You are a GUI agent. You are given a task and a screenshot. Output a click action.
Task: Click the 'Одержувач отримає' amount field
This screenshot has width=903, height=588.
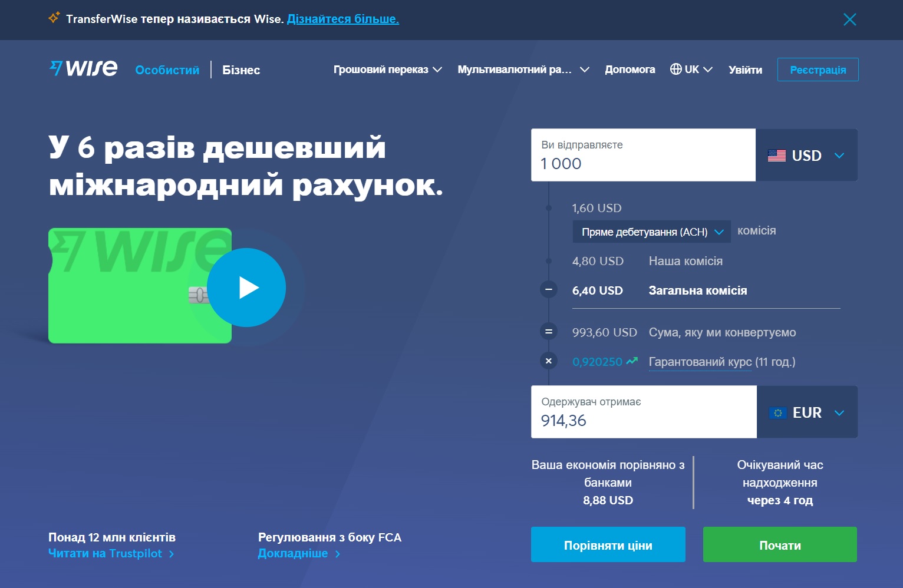tap(644, 412)
